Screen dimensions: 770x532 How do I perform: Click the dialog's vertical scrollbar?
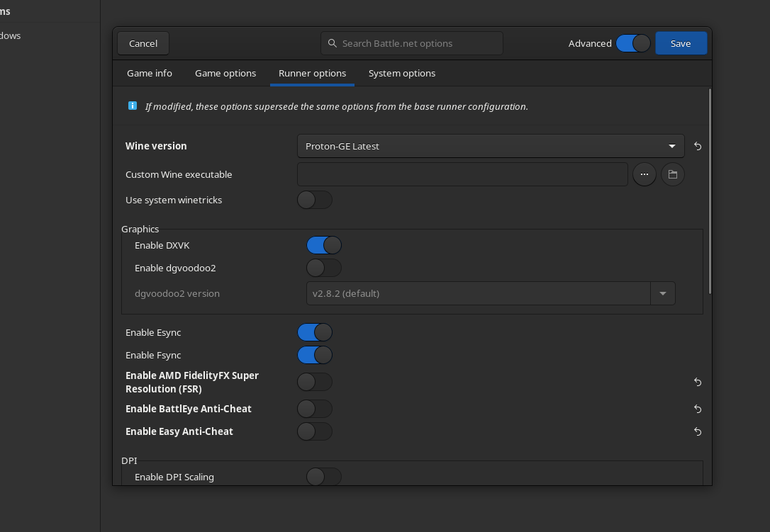710,191
